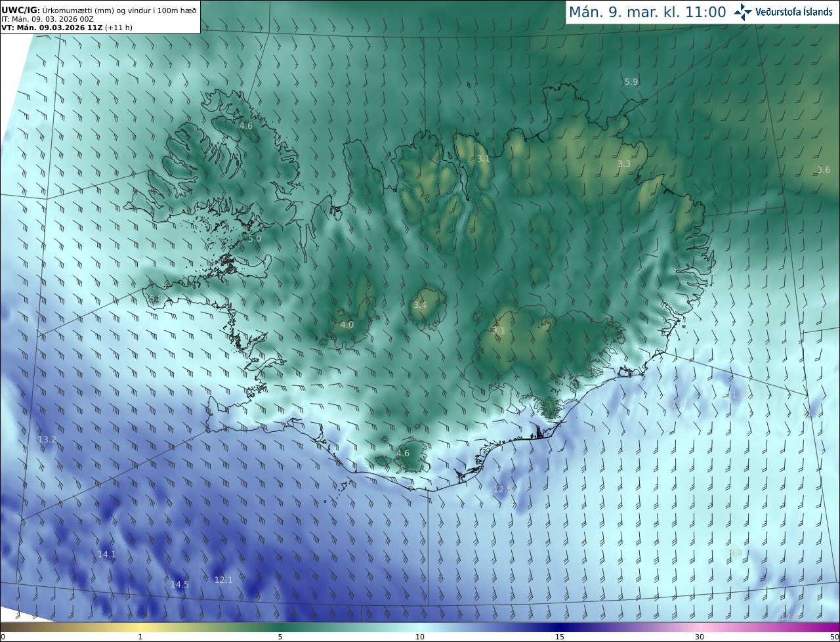The width and height of the screenshot is (840, 642).
Task: Click the 14.5 value over the sea
Action: click(x=180, y=584)
